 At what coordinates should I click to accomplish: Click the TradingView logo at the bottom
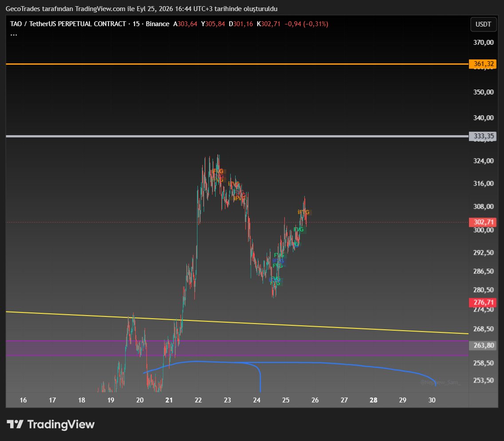[x=51, y=424]
